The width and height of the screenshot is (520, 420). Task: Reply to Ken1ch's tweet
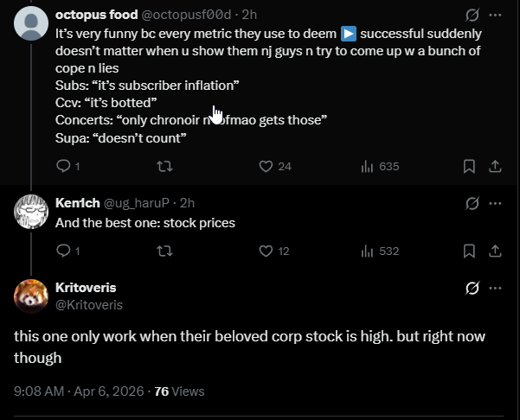[x=62, y=251]
